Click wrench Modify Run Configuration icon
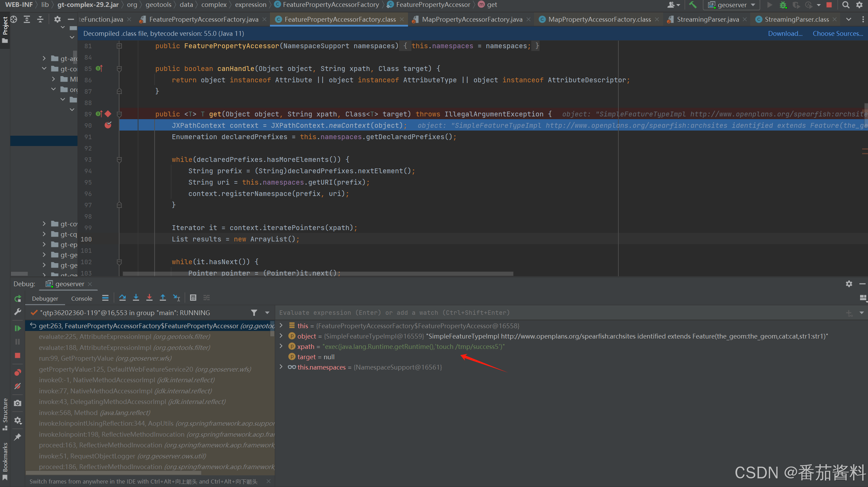Image resolution: width=868 pixels, height=487 pixels. (18, 312)
